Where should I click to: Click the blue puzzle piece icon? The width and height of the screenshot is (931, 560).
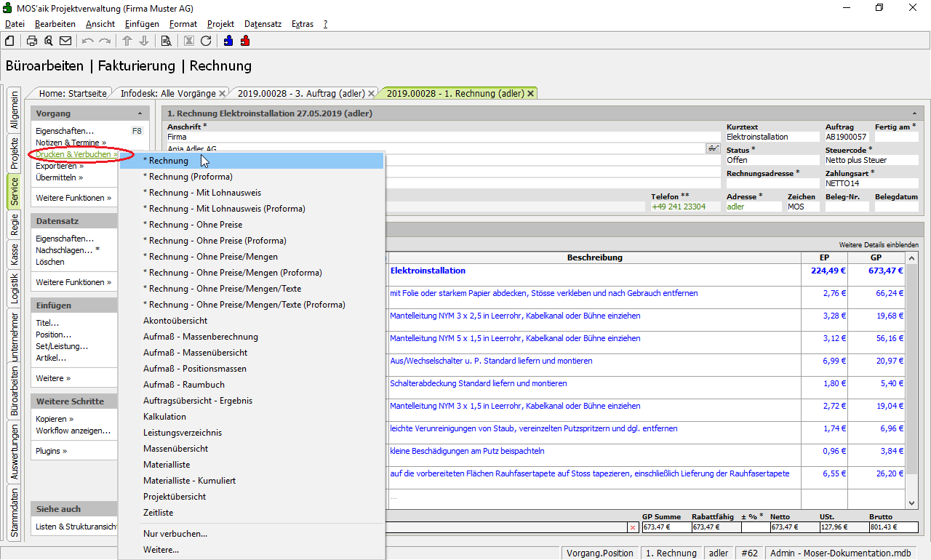(x=228, y=41)
